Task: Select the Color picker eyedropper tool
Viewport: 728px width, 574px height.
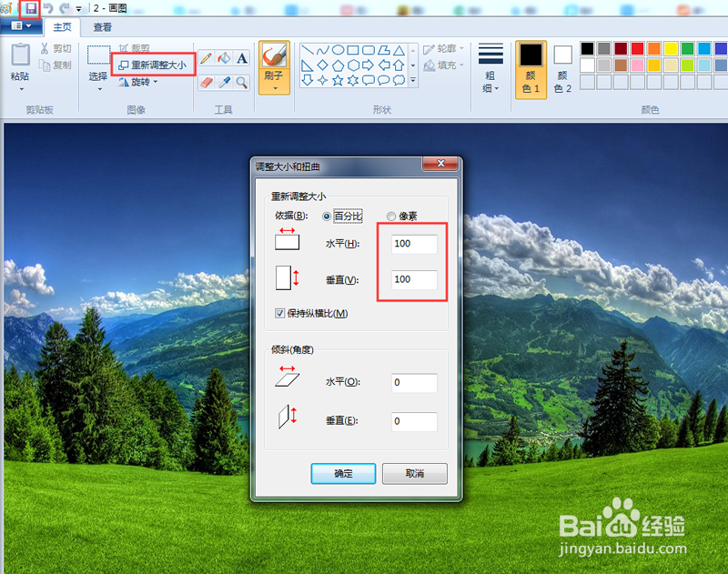Action: coord(224,83)
